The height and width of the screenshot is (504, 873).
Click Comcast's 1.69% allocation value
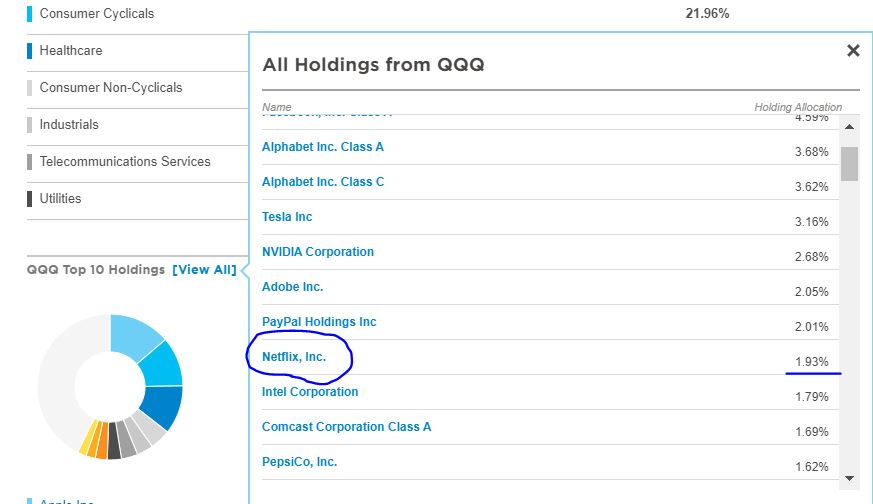[811, 432]
